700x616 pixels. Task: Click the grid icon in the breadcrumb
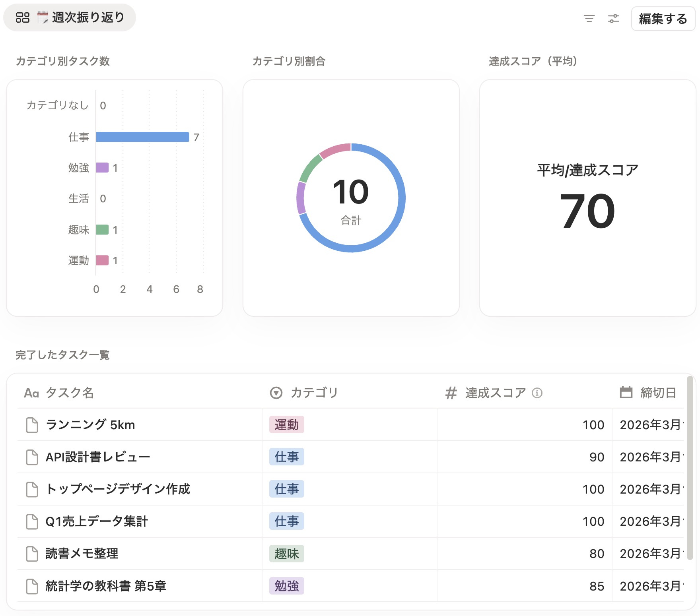[23, 17]
